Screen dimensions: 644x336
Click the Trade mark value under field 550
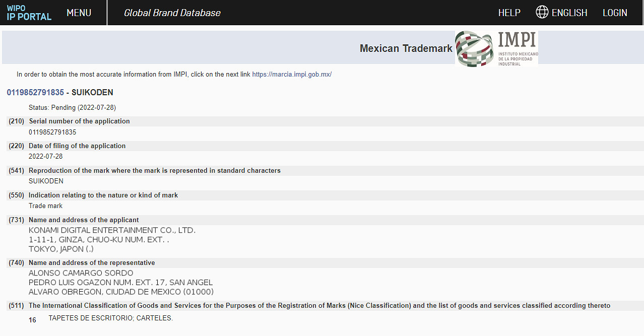45,206
